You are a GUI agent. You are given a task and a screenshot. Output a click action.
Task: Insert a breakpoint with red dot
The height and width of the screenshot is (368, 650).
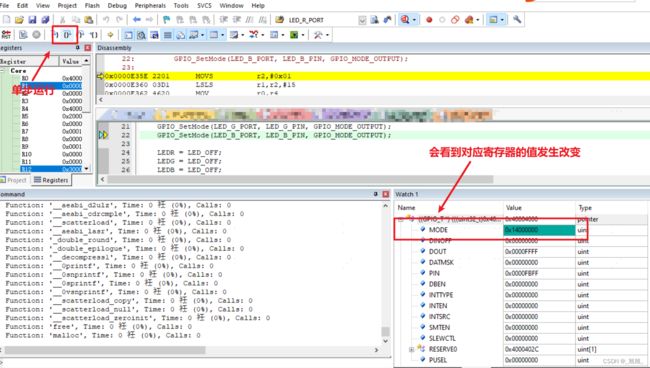(429, 19)
